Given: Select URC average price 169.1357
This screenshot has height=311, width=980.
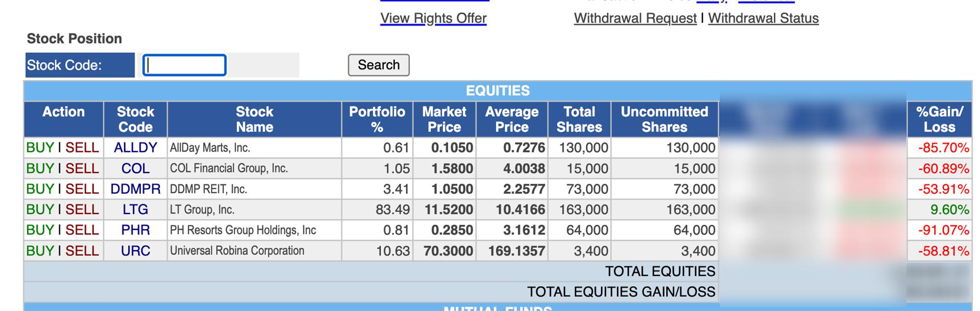Looking at the screenshot, I should pyautogui.click(x=517, y=251).
